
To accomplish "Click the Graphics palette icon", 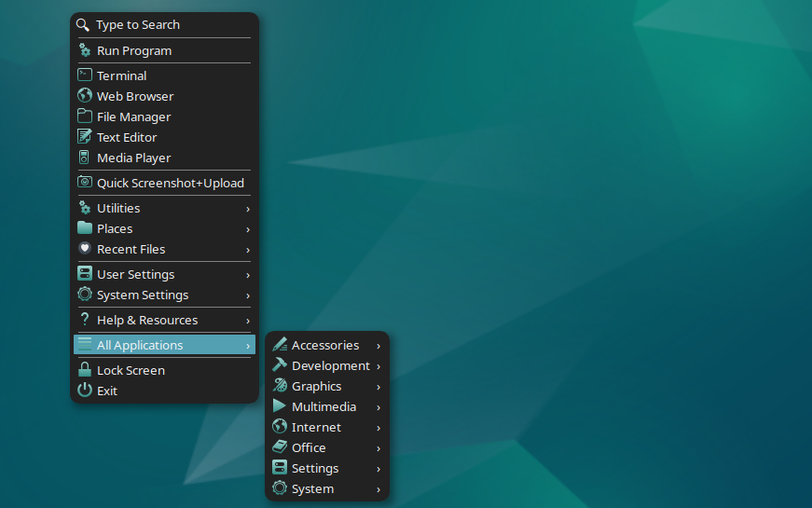I will coord(280,385).
